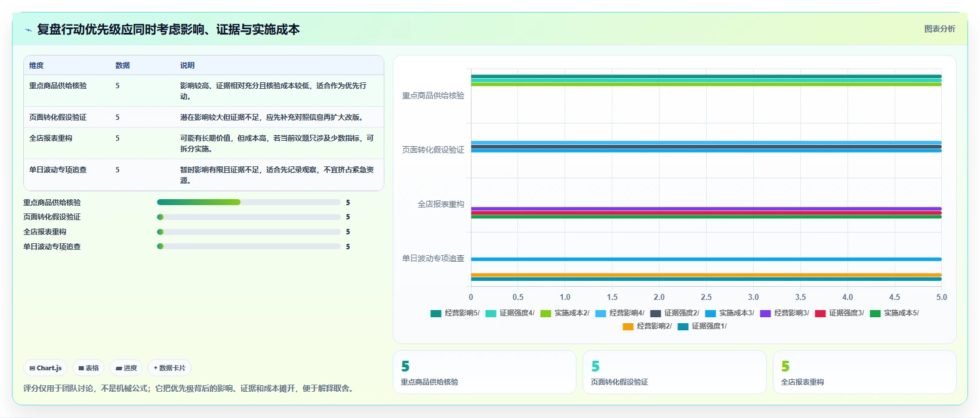Click the chart y-axis label 单日波动专项追查

click(433, 258)
